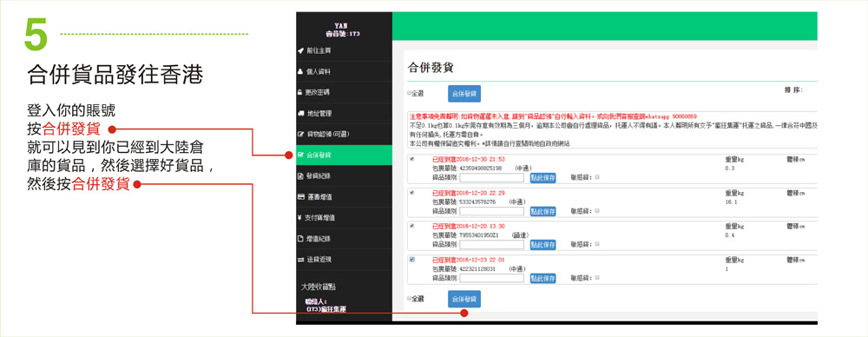Click 點此保存 for package 533243576276

click(x=542, y=211)
